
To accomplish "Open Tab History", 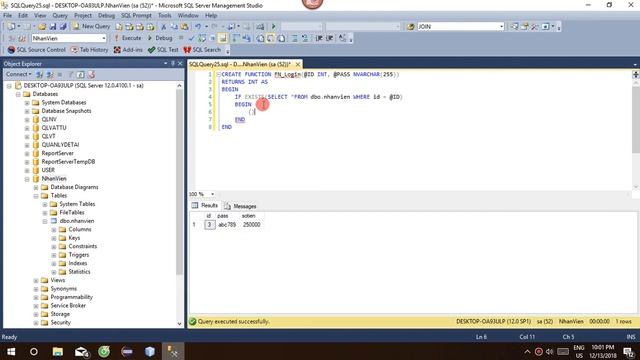I will coord(89,50).
